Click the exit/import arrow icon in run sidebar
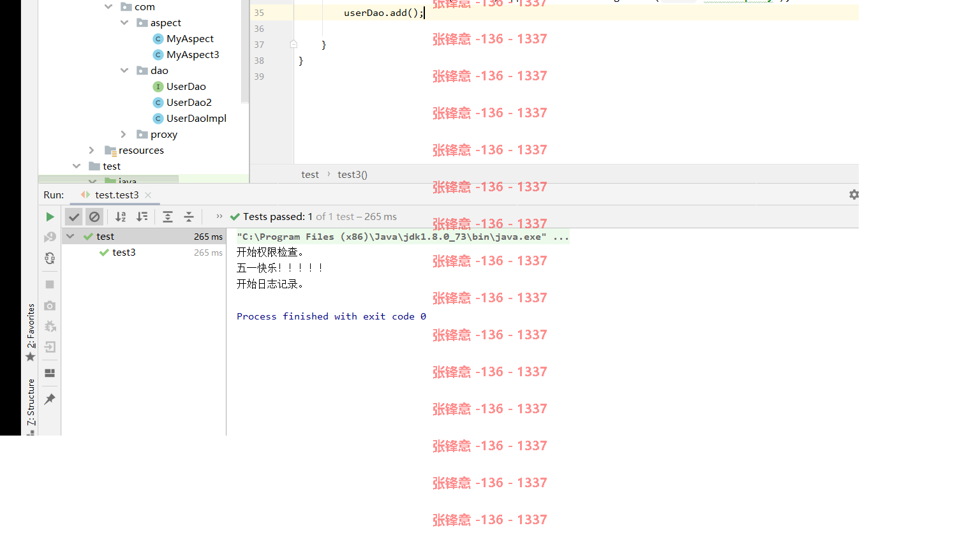This screenshot has height=551, width=980. [x=50, y=347]
